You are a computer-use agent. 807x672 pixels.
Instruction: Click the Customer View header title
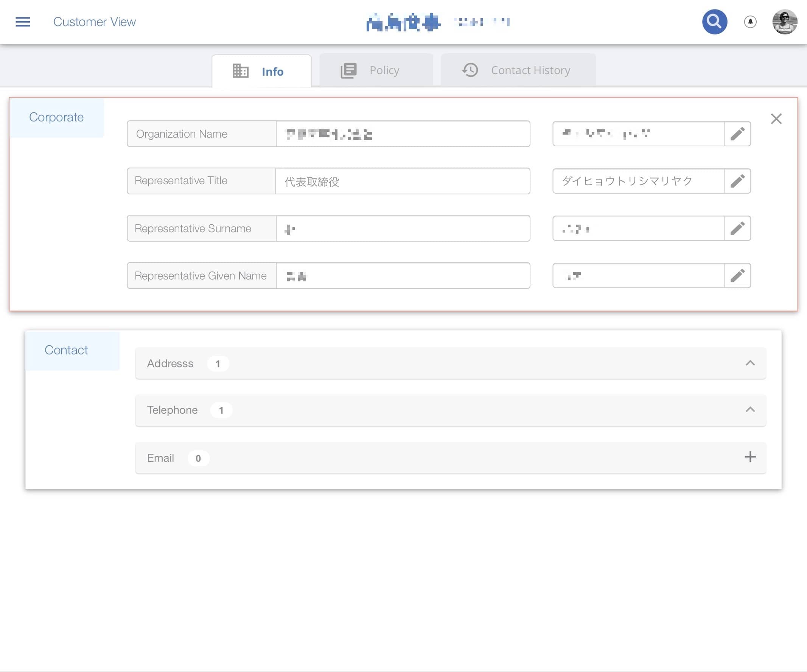[x=94, y=22]
